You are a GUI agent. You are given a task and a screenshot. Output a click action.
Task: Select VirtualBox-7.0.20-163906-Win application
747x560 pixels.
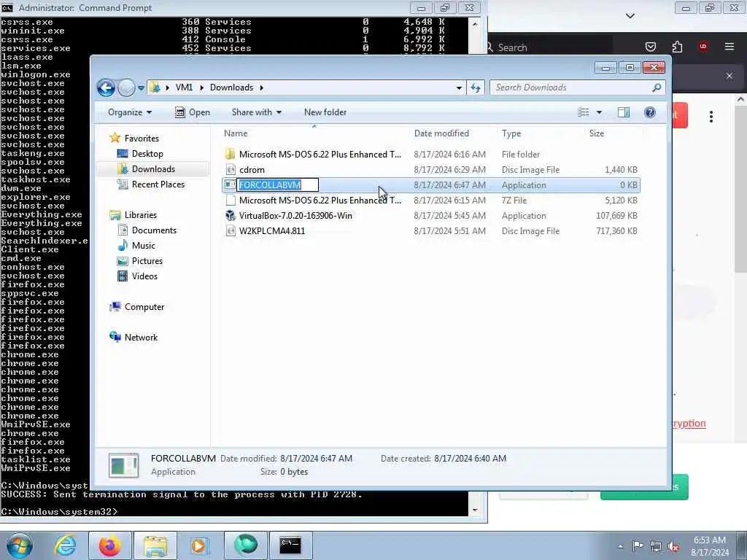[430, 216]
